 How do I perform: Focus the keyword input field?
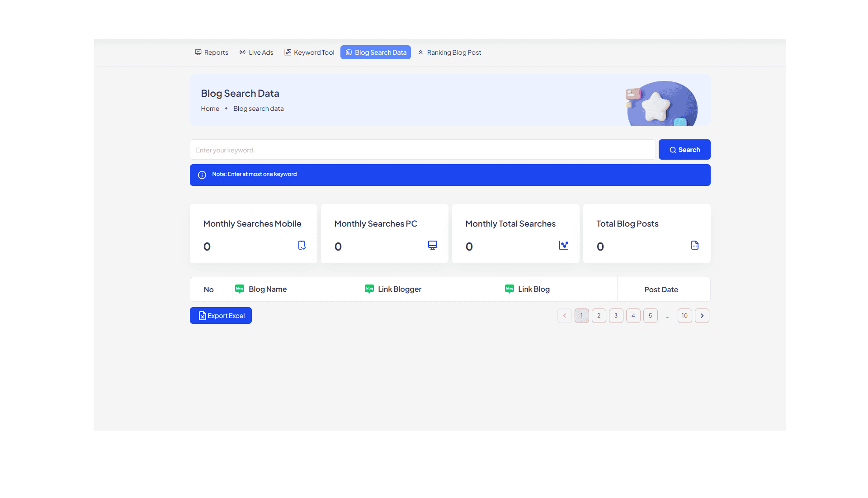coord(423,150)
